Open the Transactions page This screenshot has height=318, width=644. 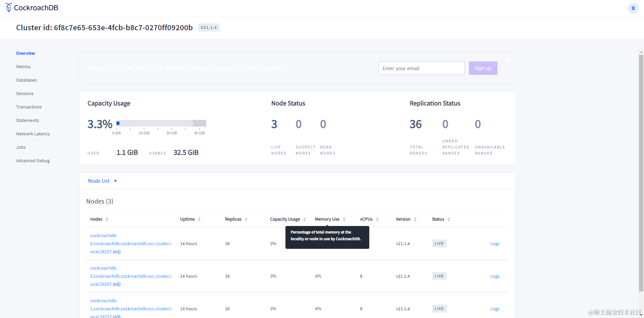pyautogui.click(x=29, y=107)
